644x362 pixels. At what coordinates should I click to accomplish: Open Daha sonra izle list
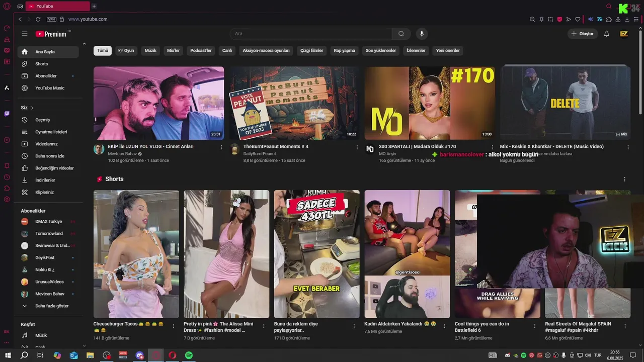tap(48, 156)
